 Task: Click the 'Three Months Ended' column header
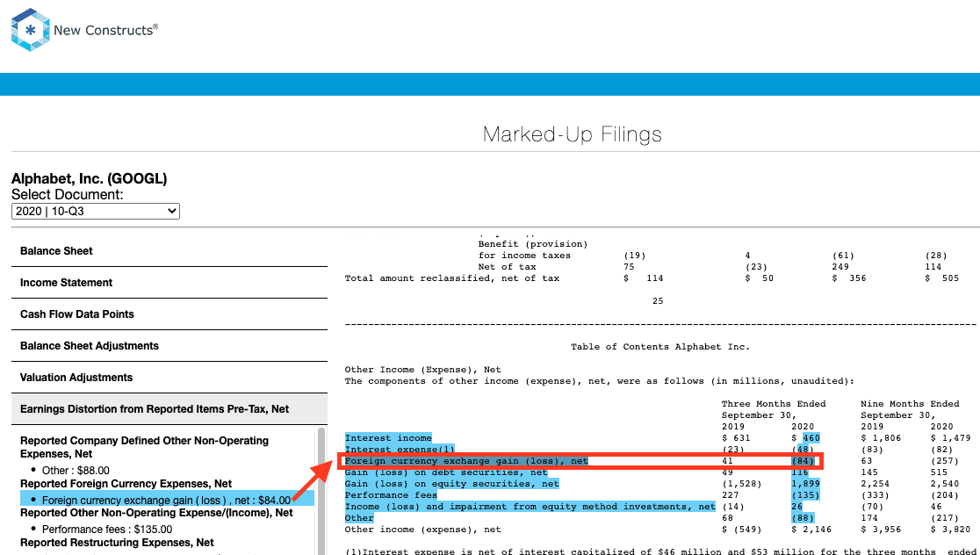(x=774, y=404)
